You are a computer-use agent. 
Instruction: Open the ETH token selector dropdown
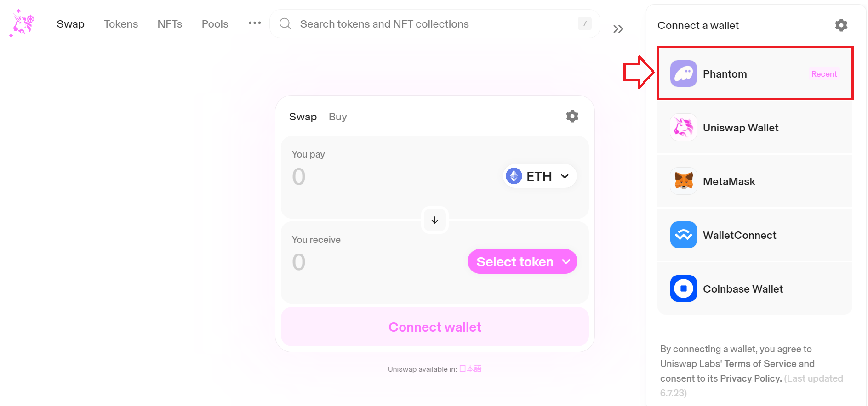538,176
